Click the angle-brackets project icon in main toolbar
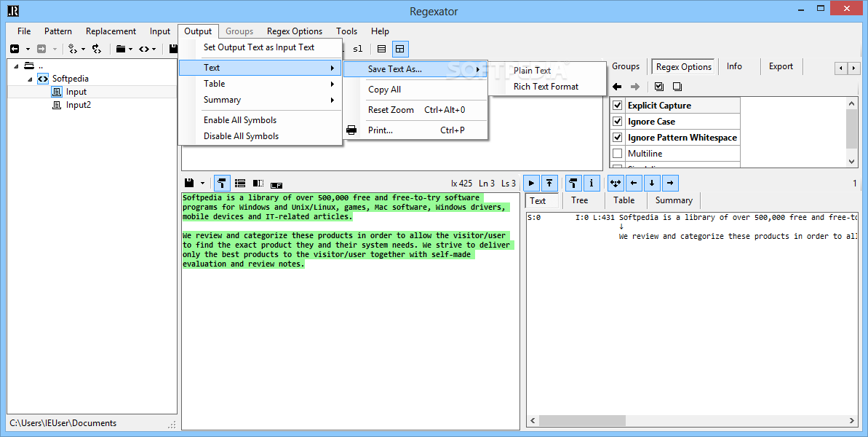This screenshot has height=437, width=868. pos(144,49)
